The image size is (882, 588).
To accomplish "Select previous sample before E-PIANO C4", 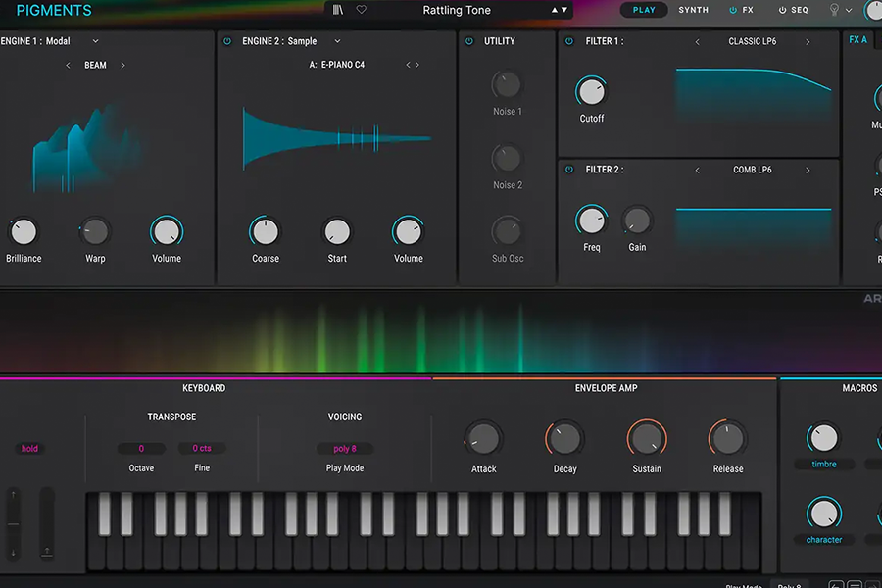I will point(408,65).
